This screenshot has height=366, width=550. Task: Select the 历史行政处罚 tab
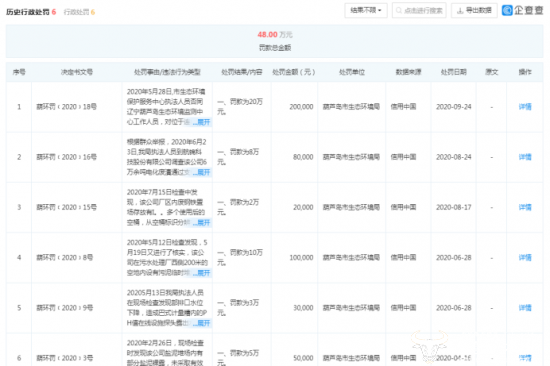click(31, 12)
